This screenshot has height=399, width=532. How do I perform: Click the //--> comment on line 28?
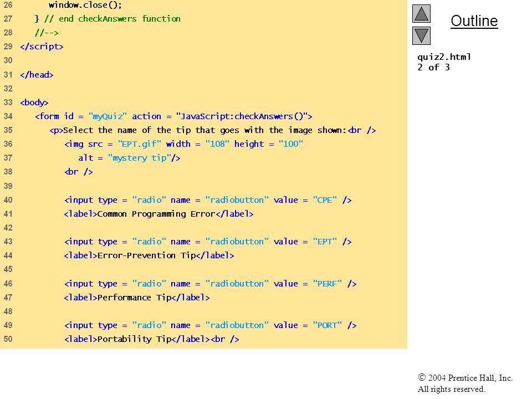pos(47,33)
